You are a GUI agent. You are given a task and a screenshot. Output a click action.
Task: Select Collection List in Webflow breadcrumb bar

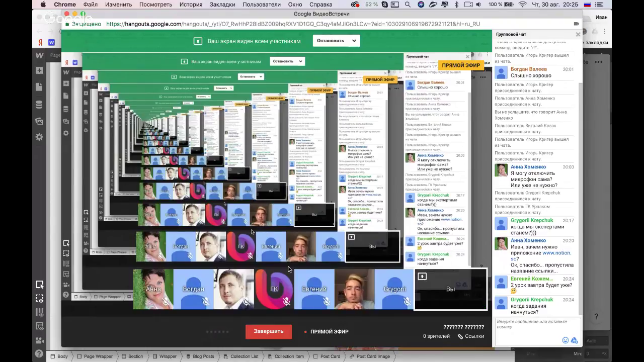coord(241,356)
